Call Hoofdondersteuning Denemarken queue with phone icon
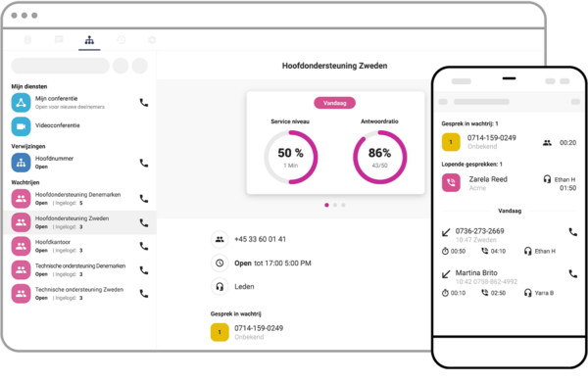The height and width of the screenshot is (384, 588). pyautogui.click(x=144, y=199)
